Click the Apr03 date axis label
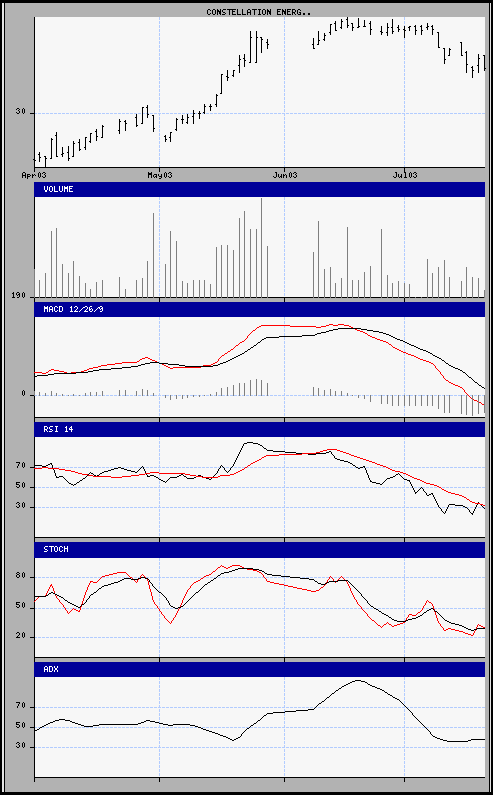 click(34, 175)
